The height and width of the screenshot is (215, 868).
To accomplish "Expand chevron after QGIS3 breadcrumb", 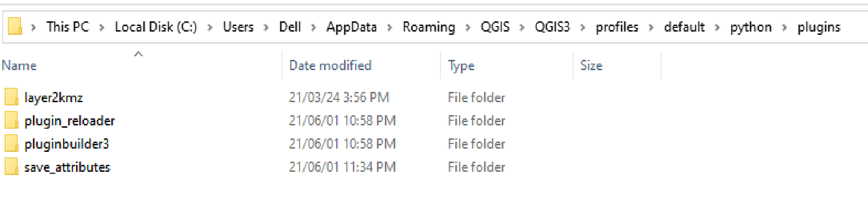I will (583, 27).
